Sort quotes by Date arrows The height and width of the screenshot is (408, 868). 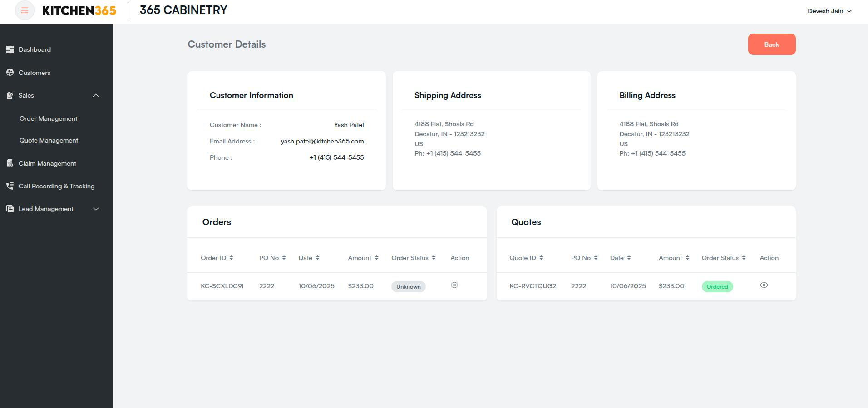coord(629,258)
